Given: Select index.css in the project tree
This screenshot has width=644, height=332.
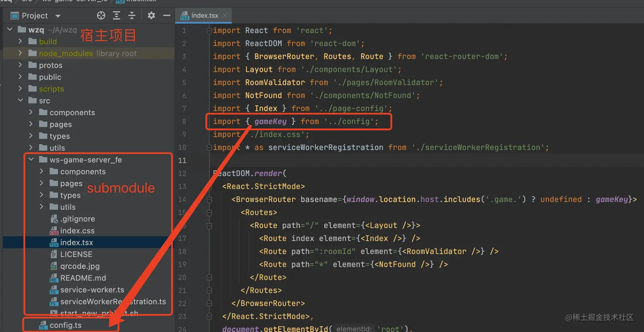Looking at the screenshot, I should (x=78, y=231).
